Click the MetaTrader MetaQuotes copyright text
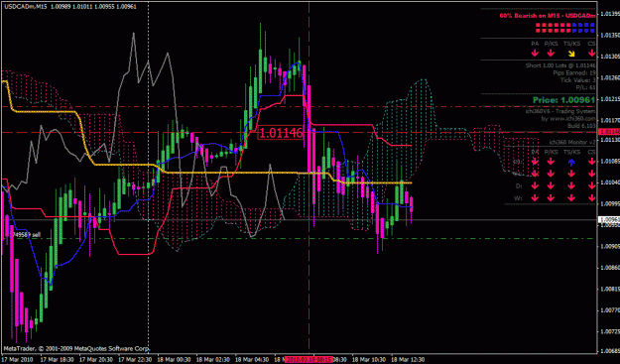This screenshot has width=620, height=364. [x=76, y=348]
